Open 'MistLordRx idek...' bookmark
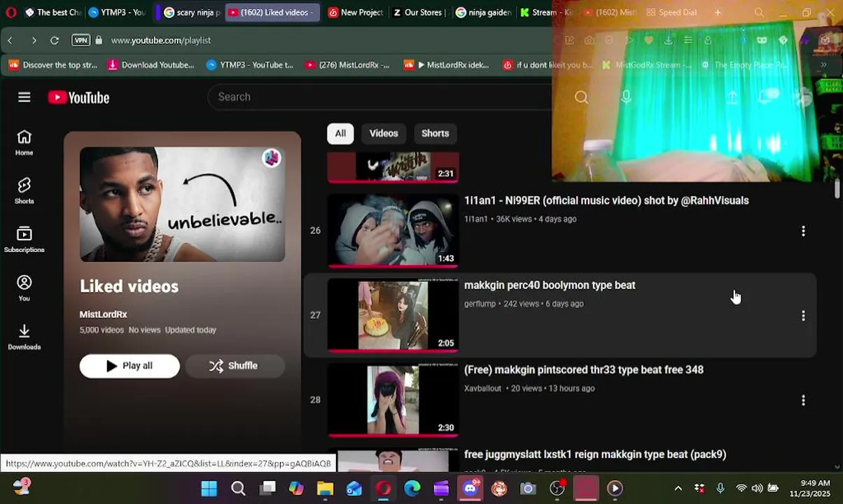Screen dimensions: 843x504 tap(447, 65)
